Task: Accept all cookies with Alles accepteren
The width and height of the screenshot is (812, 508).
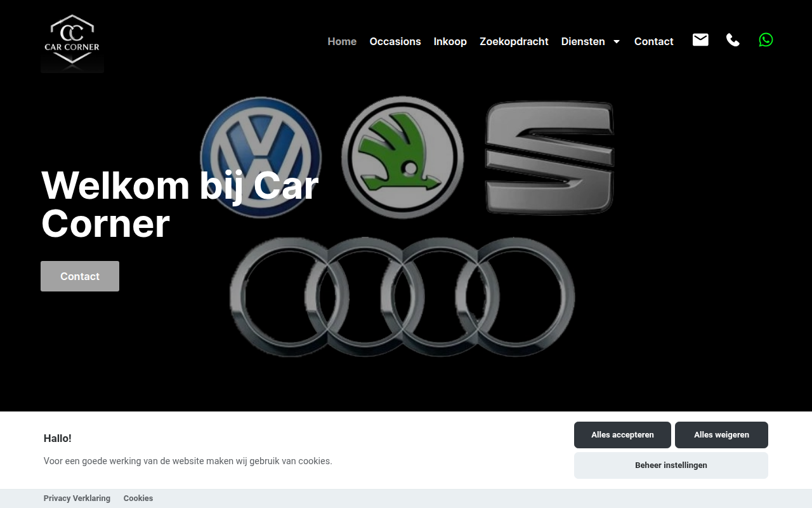Action: pyautogui.click(x=622, y=435)
